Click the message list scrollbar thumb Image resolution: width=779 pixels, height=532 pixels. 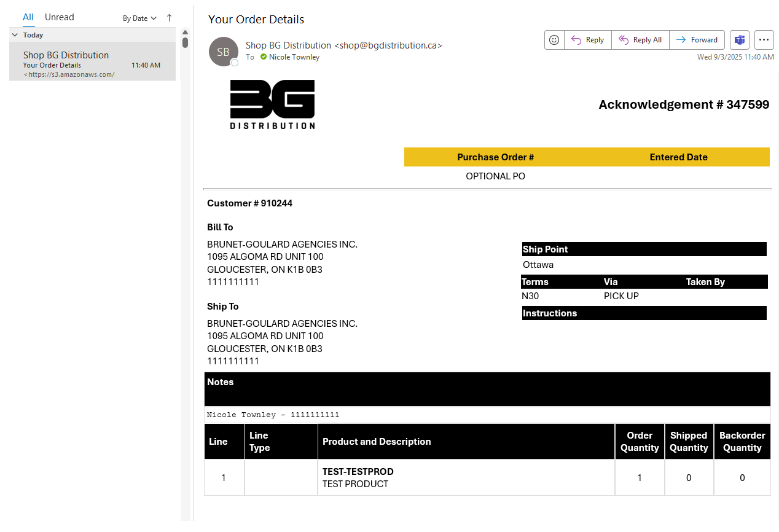click(185, 42)
